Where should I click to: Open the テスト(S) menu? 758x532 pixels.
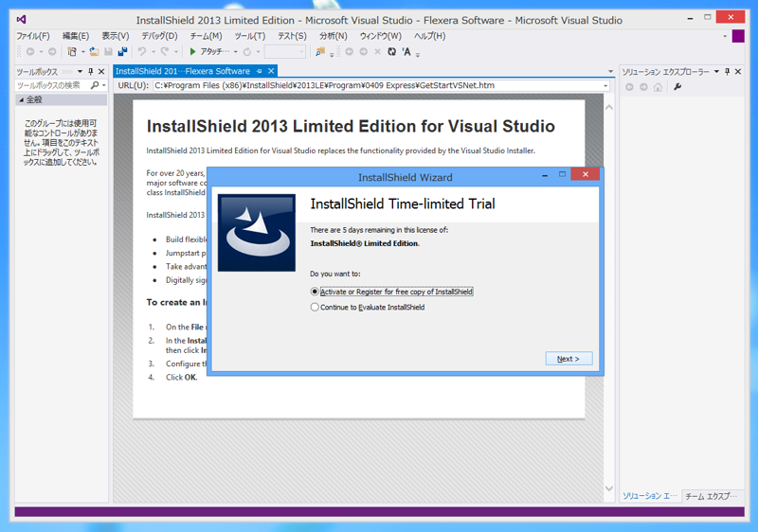coord(292,36)
